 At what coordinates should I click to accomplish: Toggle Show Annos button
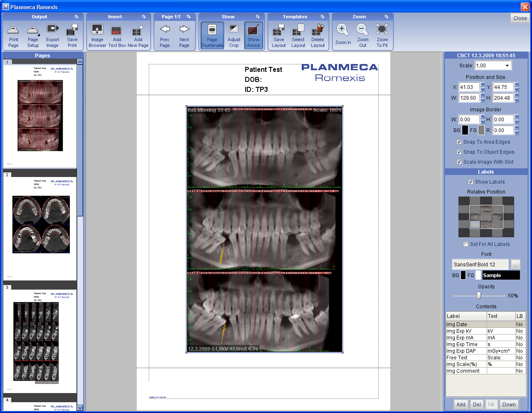[x=253, y=35]
